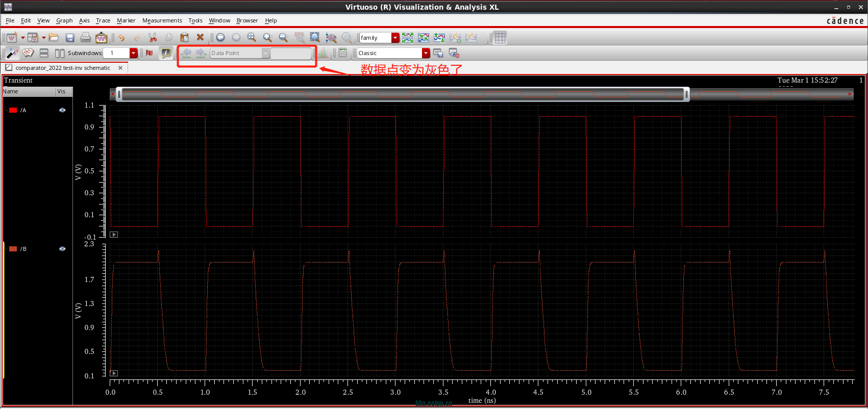Image resolution: width=868 pixels, height=409 pixels.
Task: Open the File menu
Action: click(10, 20)
